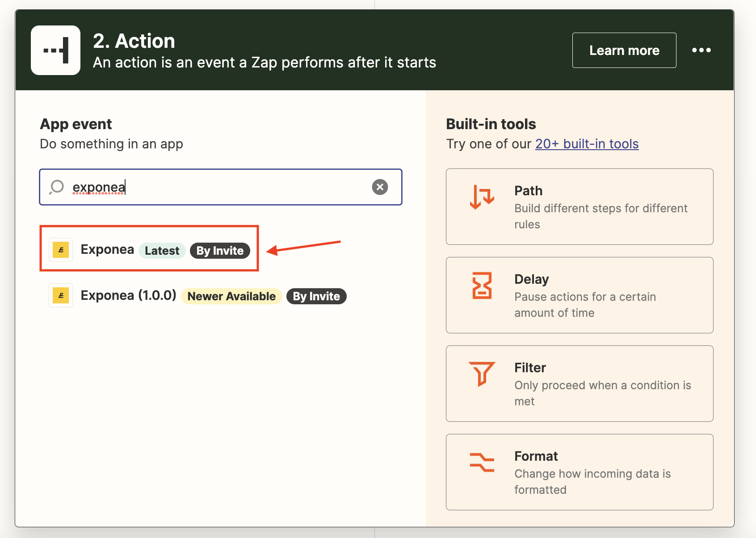756x538 pixels.
Task: Choose the Format built-in tool card
Action: [x=580, y=472]
